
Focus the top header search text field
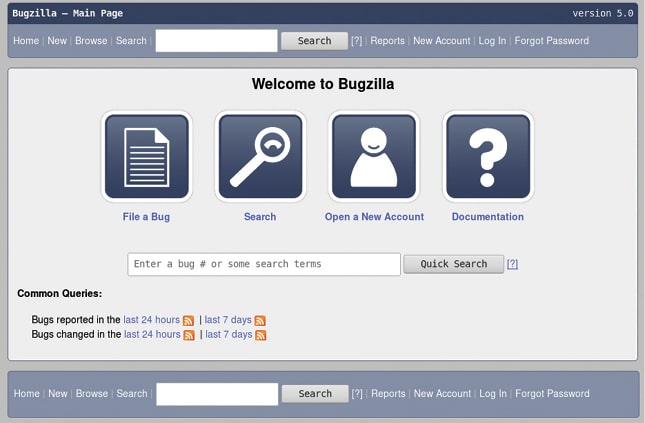click(216, 41)
